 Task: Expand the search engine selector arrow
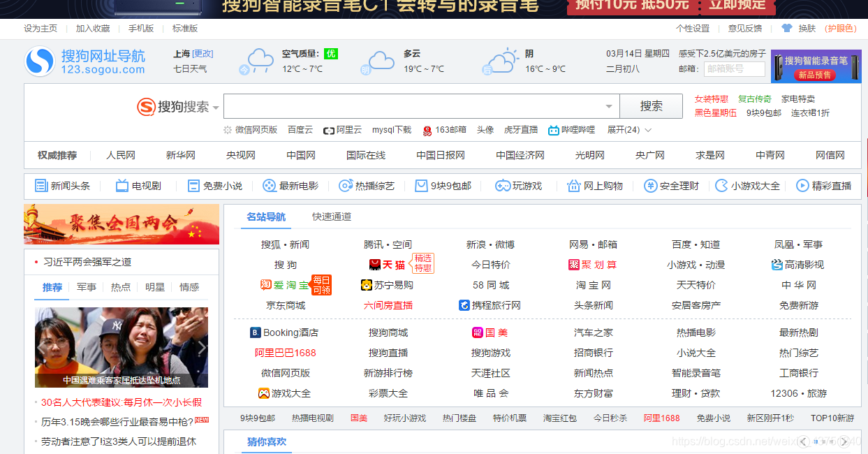[216, 108]
